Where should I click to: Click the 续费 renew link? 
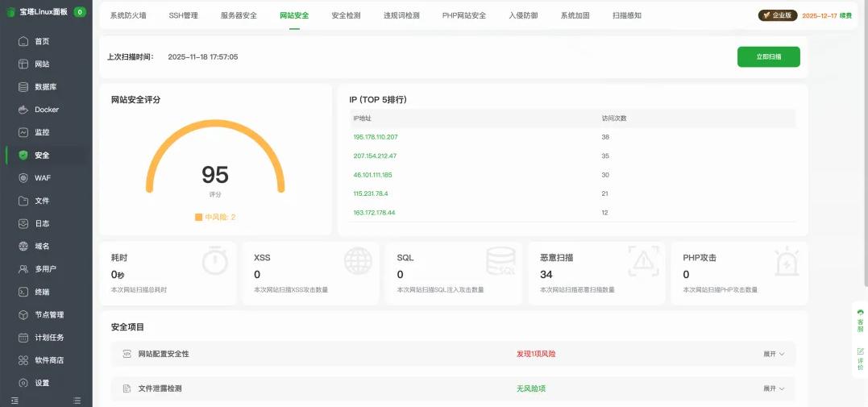coord(845,15)
